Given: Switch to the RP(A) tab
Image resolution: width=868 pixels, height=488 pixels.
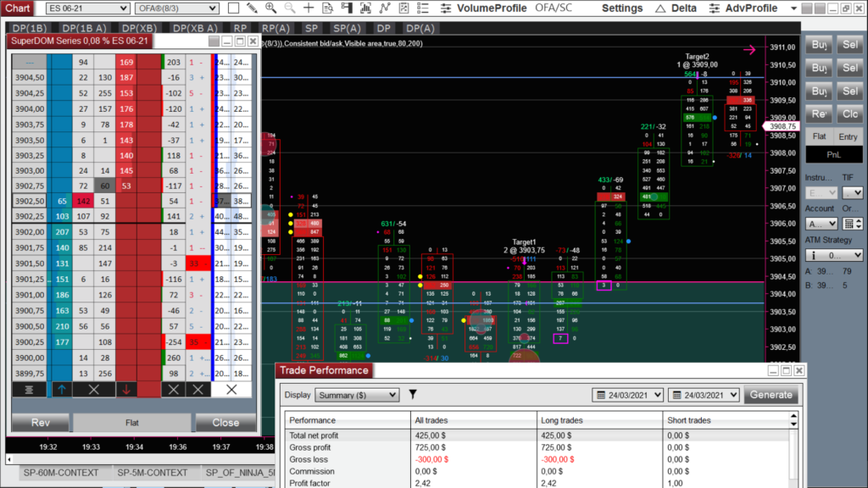Looking at the screenshot, I should click(275, 28).
